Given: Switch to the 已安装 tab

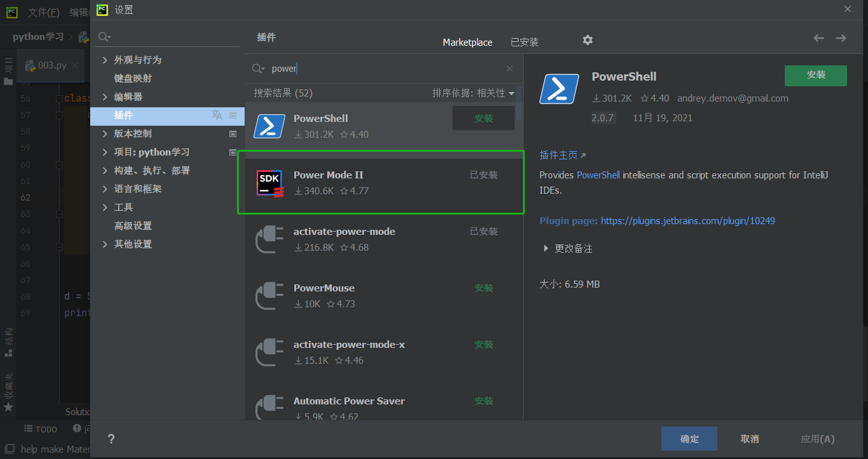Looking at the screenshot, I should (525, 43).
